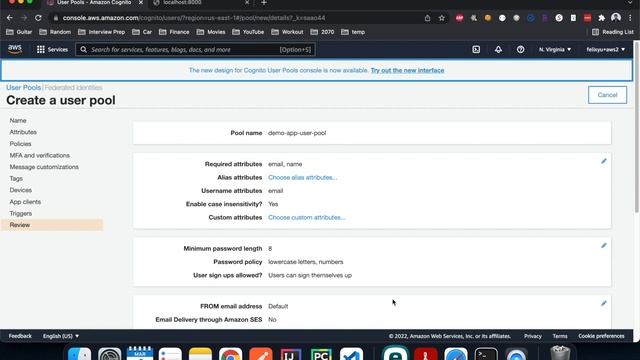This screenshot has height=360, width=640.
Task: Open the Chrome profile avatar
Action: 616,18
